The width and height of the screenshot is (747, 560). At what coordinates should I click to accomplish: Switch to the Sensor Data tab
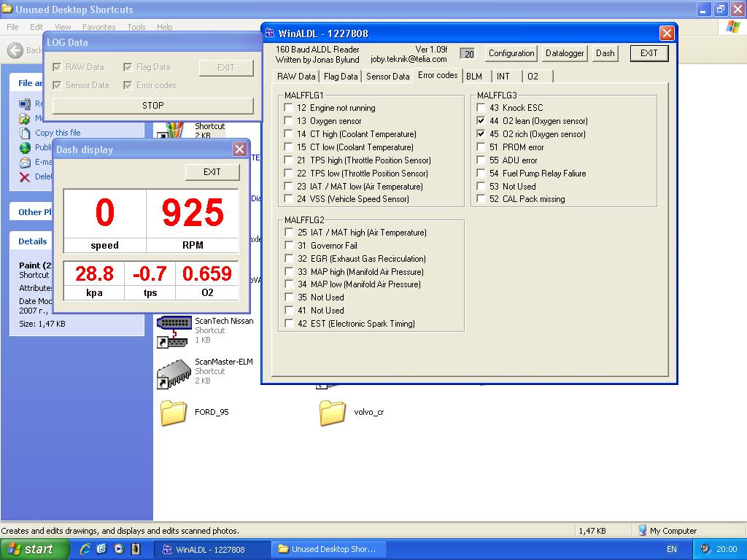tap(388, 76)
